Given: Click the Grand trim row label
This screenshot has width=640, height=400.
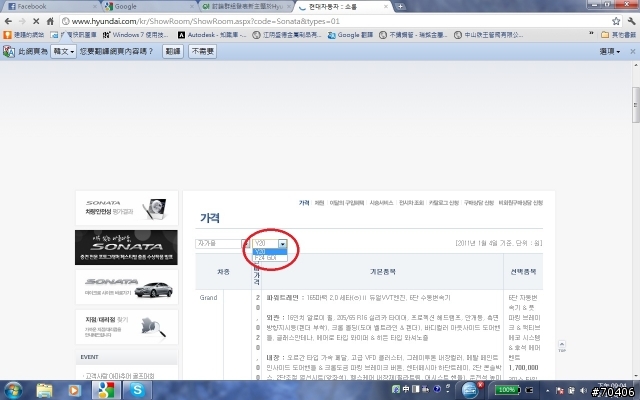Looking at the screenshot, I should [x=209, y=298].
